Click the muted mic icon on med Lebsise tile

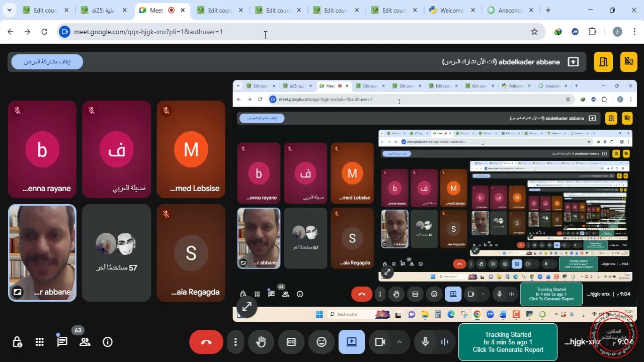point(166,110)
